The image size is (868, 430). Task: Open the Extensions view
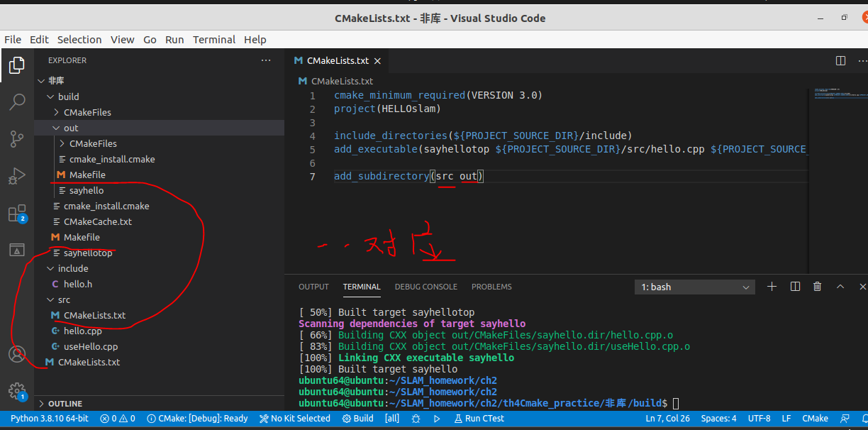point(16,213)
